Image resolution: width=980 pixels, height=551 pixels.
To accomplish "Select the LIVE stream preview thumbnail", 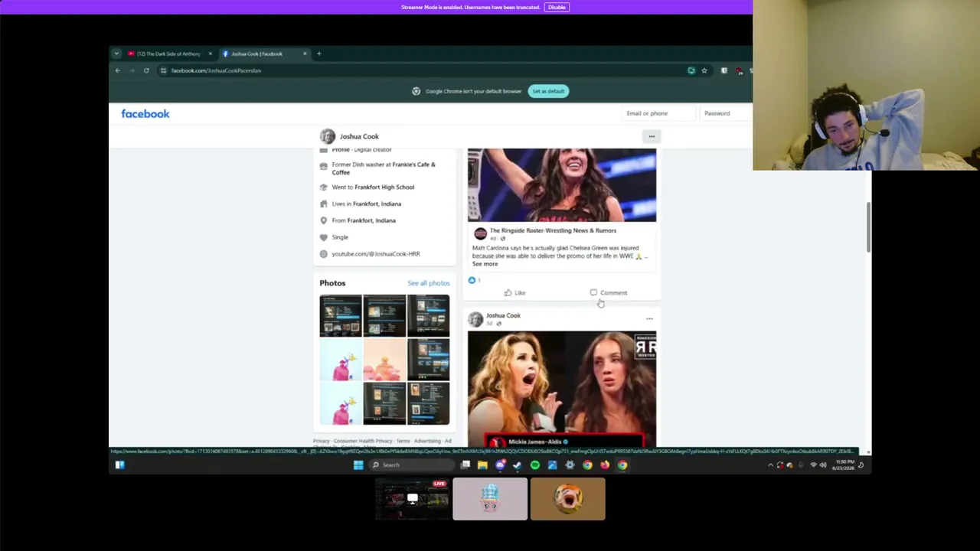I will coord(413,499).
